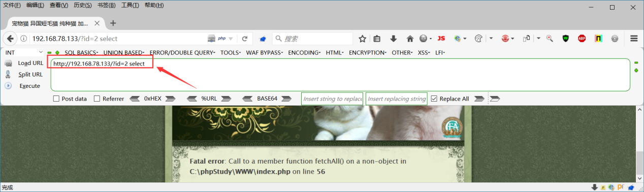The width and height of the screenshot is (644, 192).
Task: Go to the home page icon
Action: (x=410, y=39)
